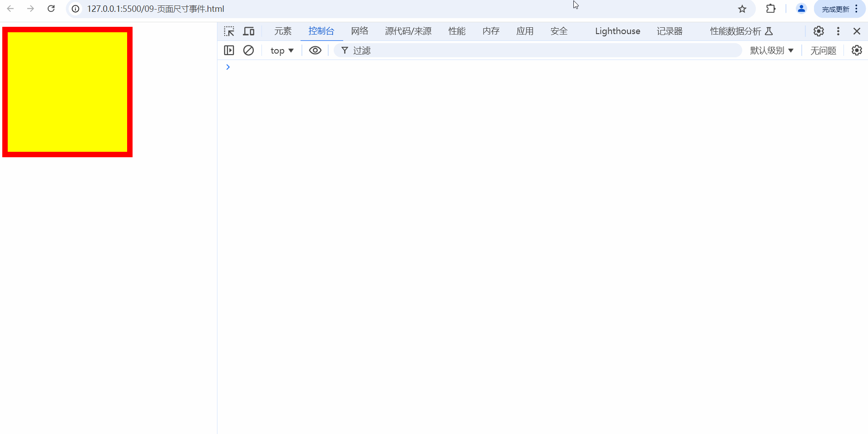Open the 默认级别 log level dropdown

771,50
